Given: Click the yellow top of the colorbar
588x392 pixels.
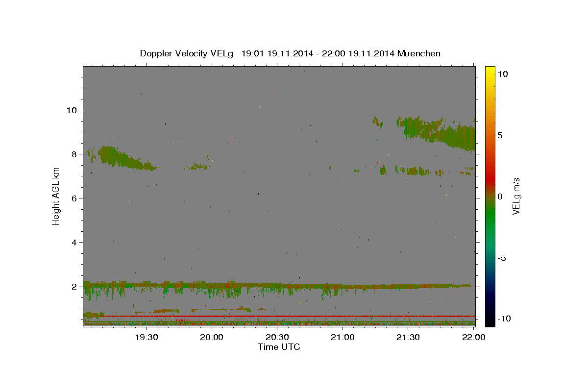Looking at the screenshot, I should tap(490, 70).
